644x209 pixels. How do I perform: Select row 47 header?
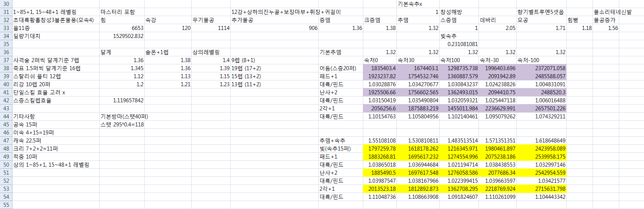click(6, 141)
